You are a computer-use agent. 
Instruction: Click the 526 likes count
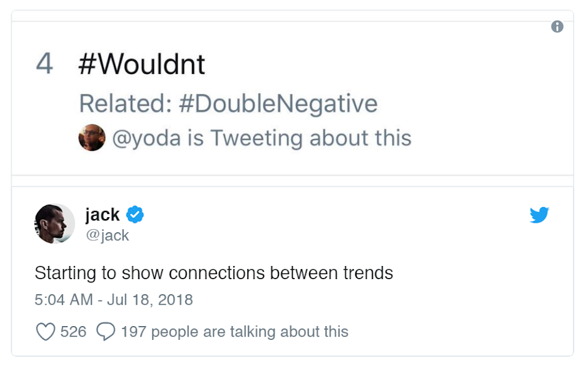(x=73, y=331)
